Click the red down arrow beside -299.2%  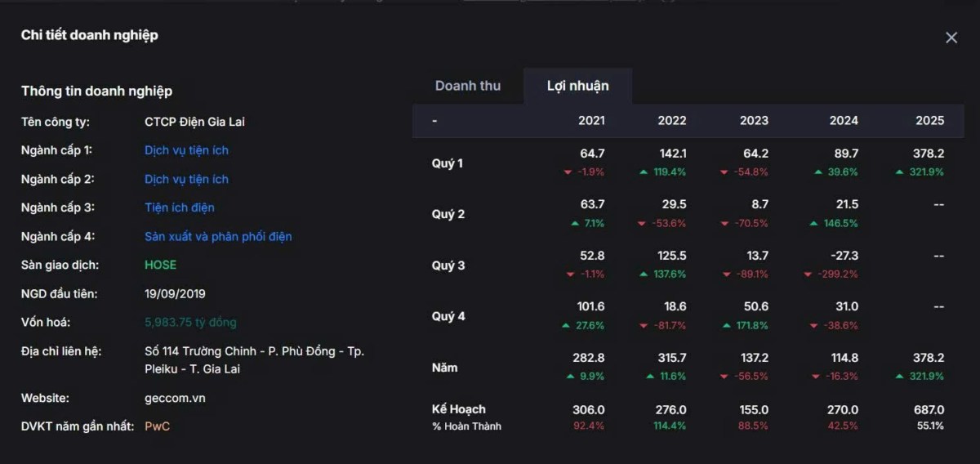click(x=808, y=274)
